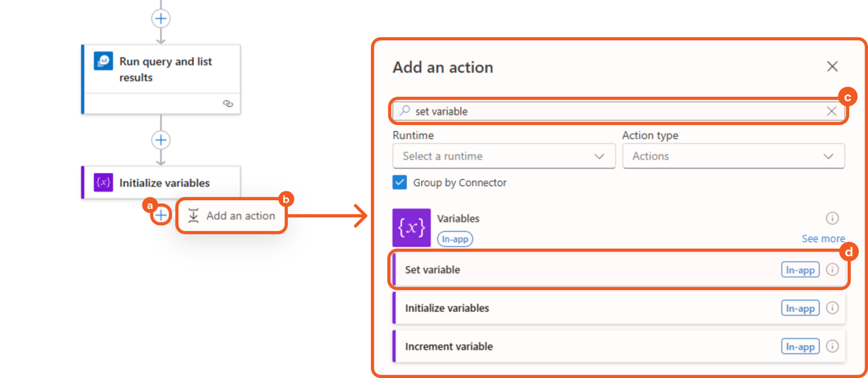
Task: Click info icon on Initialize variables action row
Action: (832, 308)
